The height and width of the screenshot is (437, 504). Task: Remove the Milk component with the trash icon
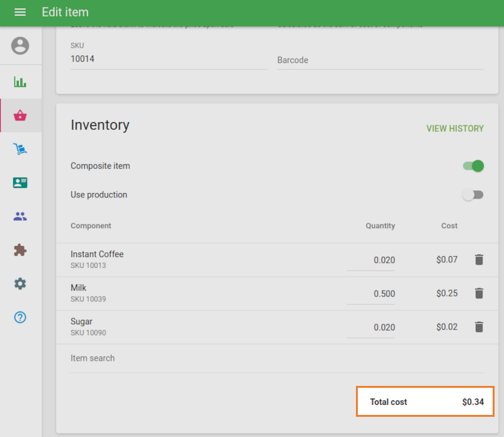tap(479, 293)
